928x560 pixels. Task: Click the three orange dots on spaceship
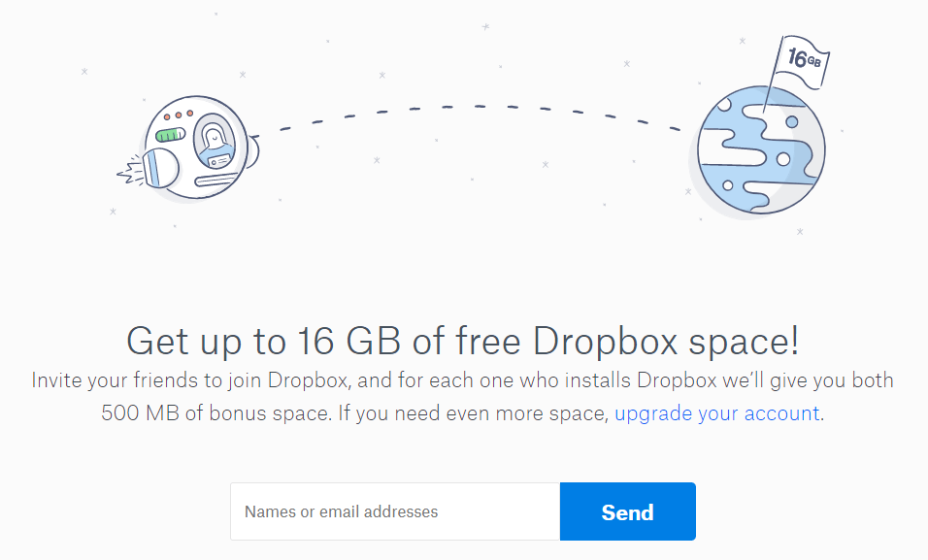[179, 115]
